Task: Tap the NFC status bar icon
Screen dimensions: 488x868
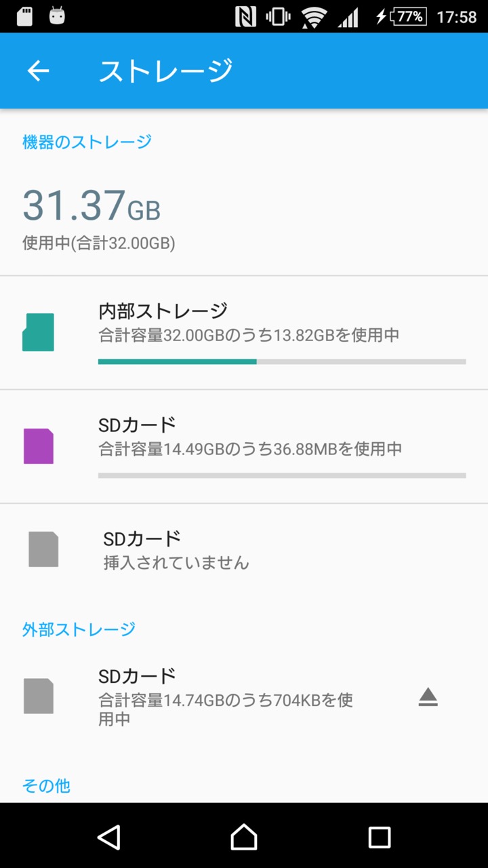Action: coord(245,16)
